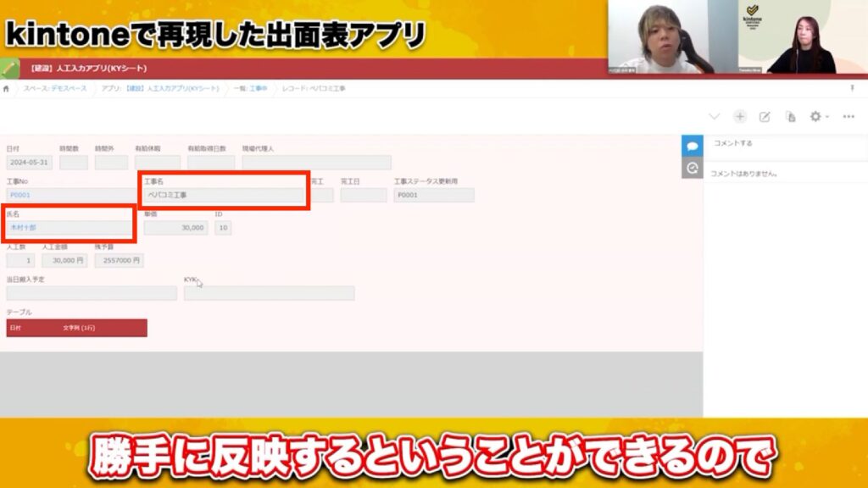Screen dimensions: 868x488
Task: Click the 残予算 value 2557000 円
Action: 119,260
